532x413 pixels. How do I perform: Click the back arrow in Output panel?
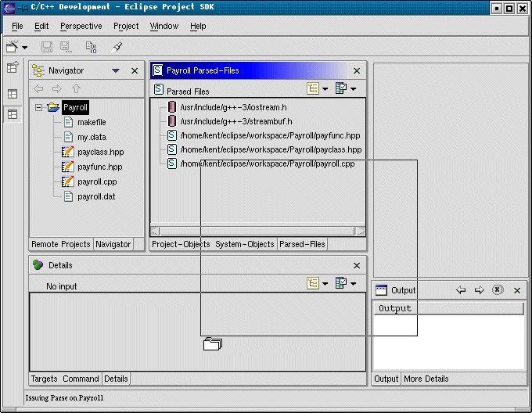click(x=461, y=290)
